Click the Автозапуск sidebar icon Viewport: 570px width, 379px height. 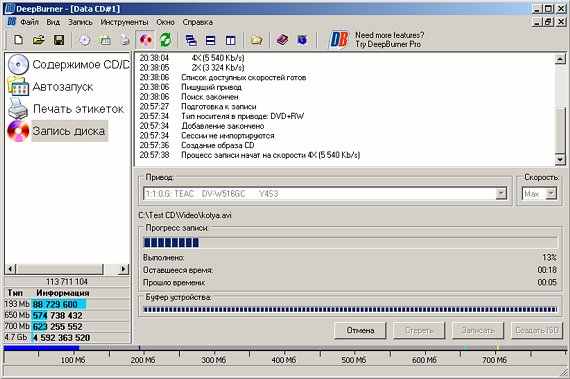18,86
